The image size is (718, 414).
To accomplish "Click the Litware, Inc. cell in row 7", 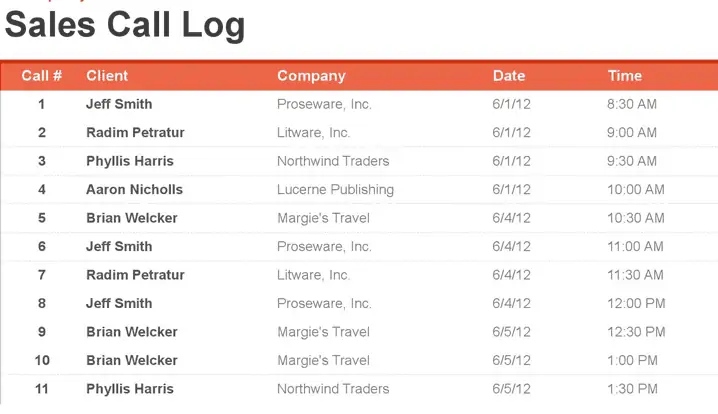I will pyautogui.click(x=313, y=275).
